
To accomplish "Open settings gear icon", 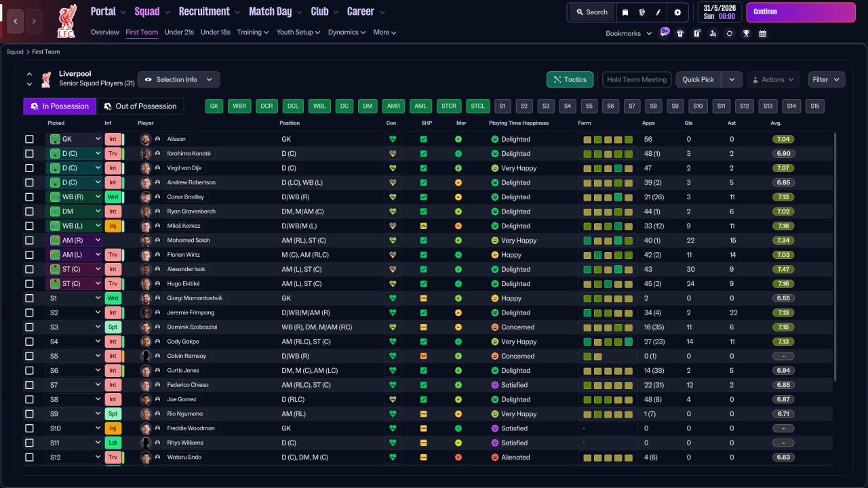I will coord(677,12).
